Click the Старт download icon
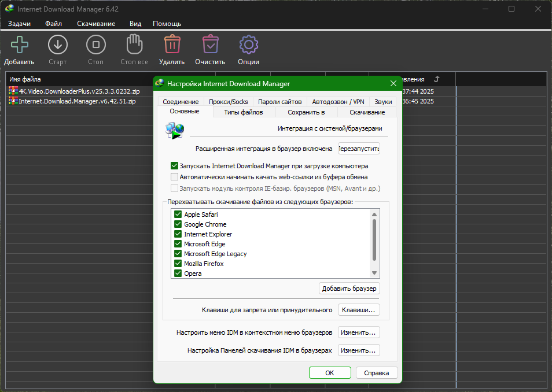Viewport: 552px width, 392px height. [x=57, y=45]
